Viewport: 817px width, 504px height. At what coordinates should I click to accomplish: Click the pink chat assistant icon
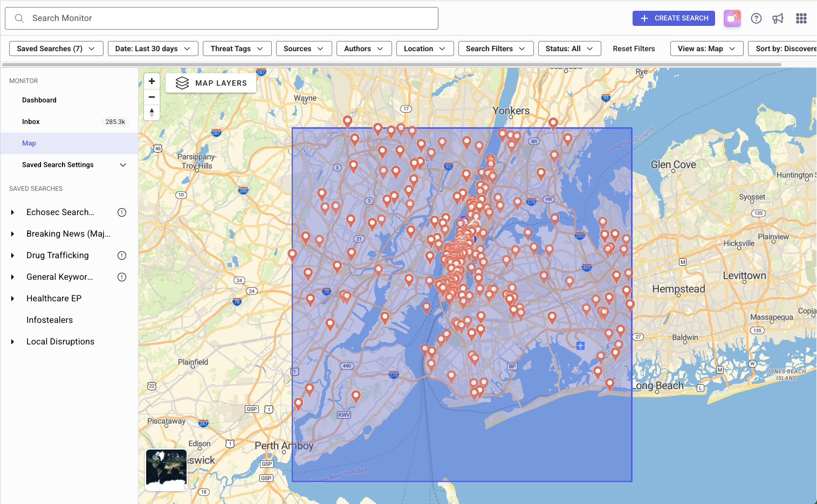732,18
